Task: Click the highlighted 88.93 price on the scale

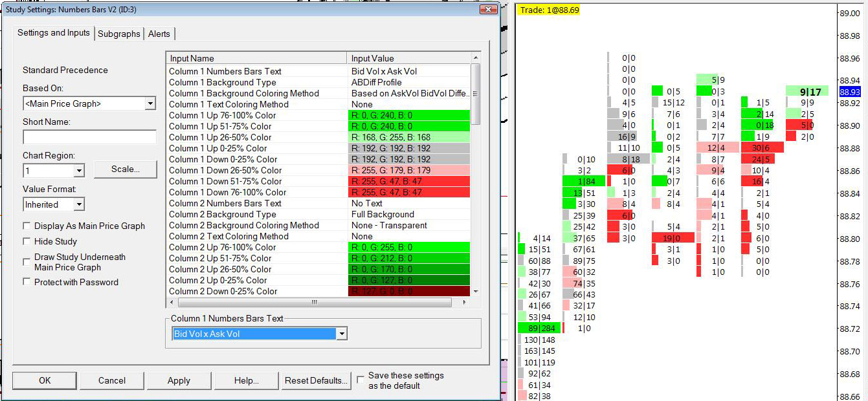Action: pyautogui.click(x=849, y=92)
